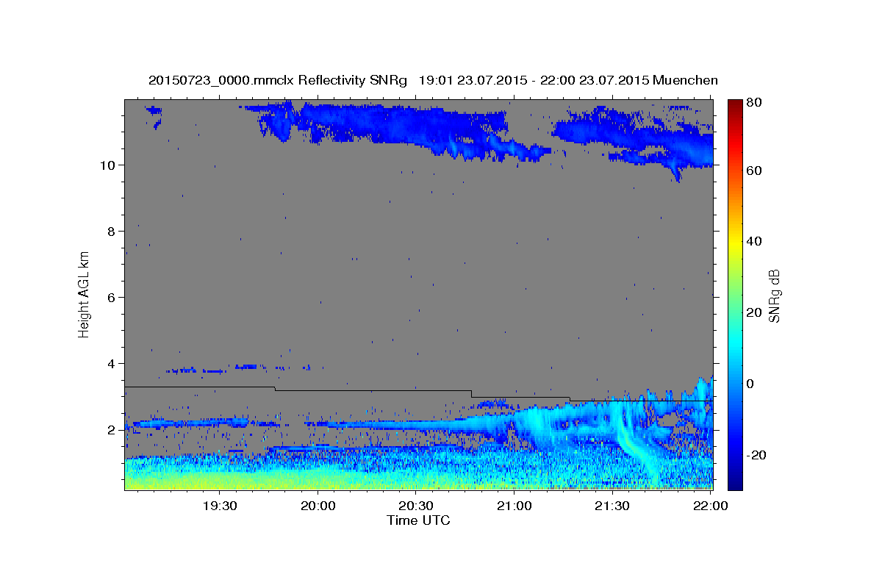Click the dark red top of colorbar
The width and height of the screenshot is (882, 588).
tap(735, 104)
